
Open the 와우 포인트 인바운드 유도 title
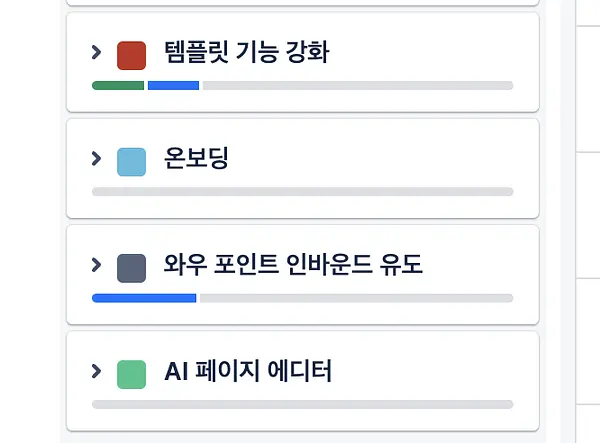click(293, 264)
